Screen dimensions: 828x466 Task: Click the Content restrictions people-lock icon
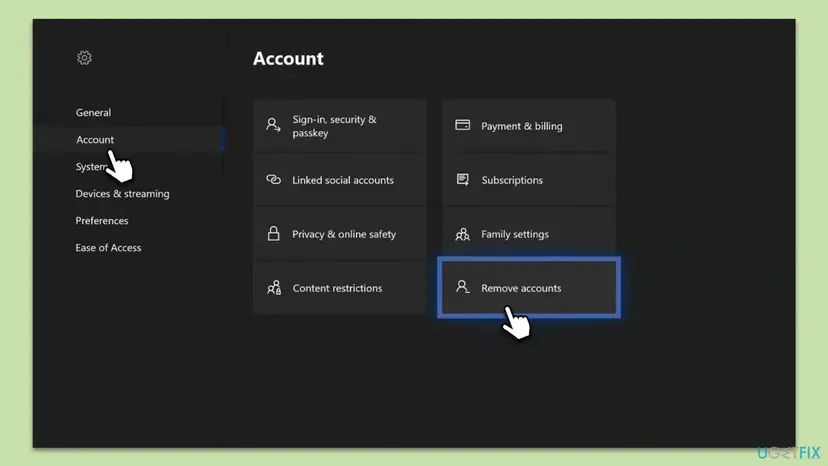tap(274, 288)
